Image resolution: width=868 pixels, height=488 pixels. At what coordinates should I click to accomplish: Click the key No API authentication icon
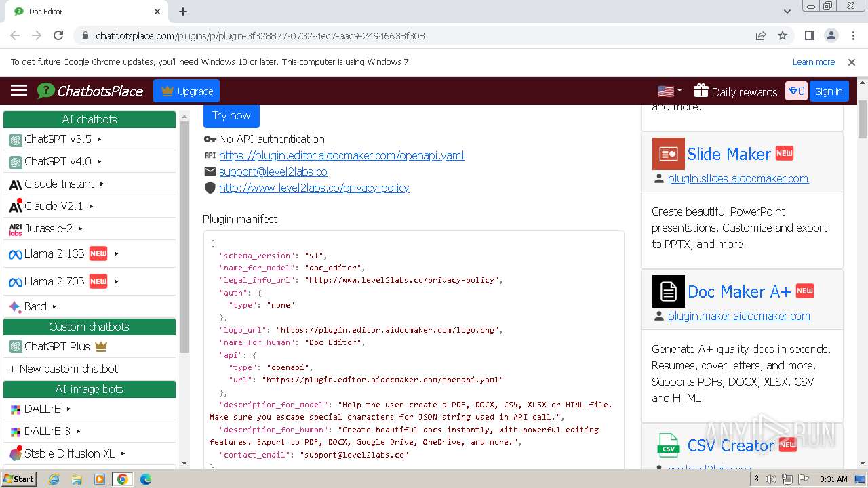pyautogui.click(x=210, y=139)
